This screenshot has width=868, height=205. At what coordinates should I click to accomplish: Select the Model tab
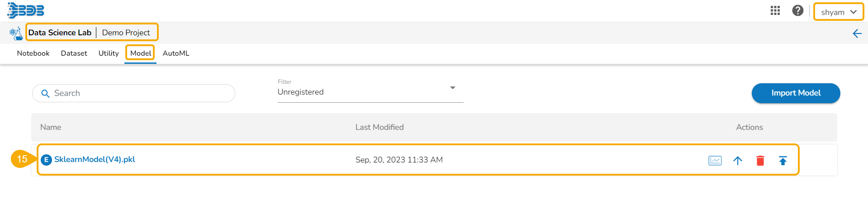(x=141, y=53)
